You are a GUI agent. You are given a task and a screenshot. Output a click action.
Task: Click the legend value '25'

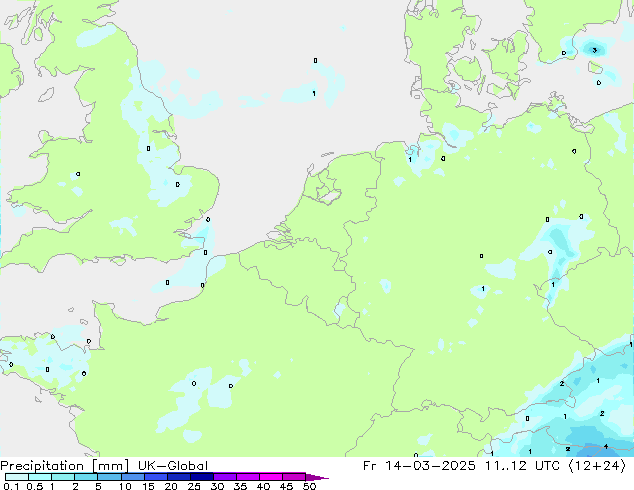tap(194, 486)
